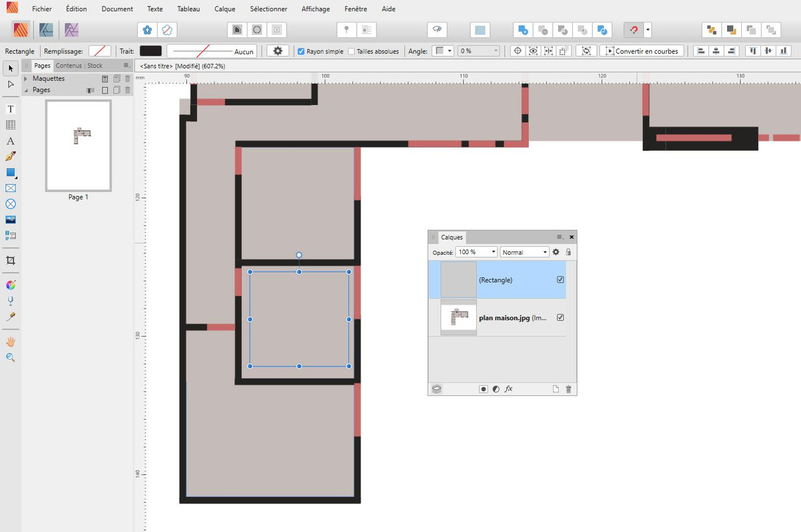Open Calques panel layer settings gear

556,252
